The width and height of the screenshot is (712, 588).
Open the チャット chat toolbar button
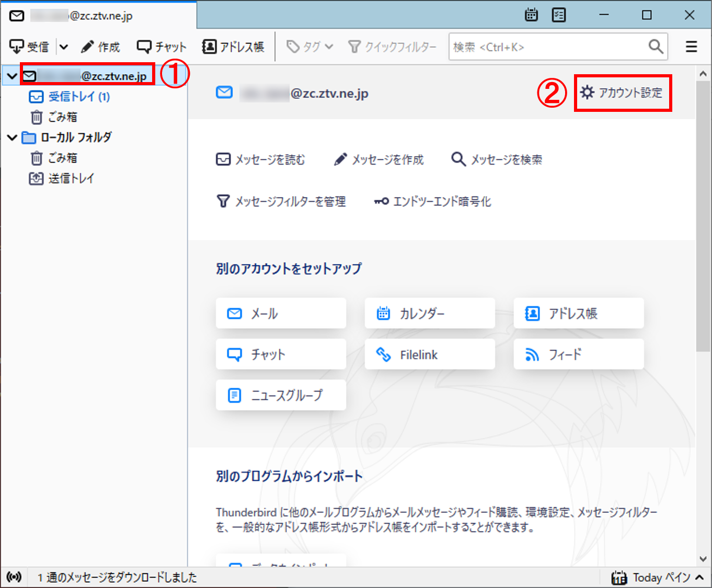pos(162,47)
